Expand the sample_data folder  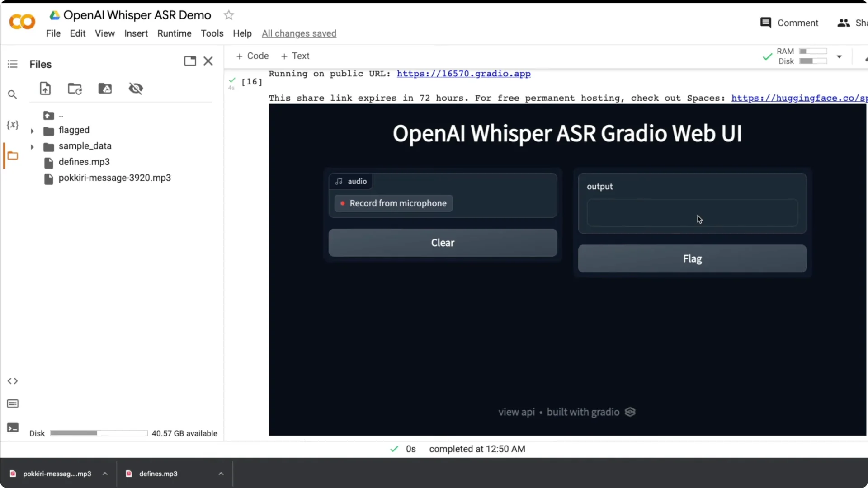pos(32,146)
